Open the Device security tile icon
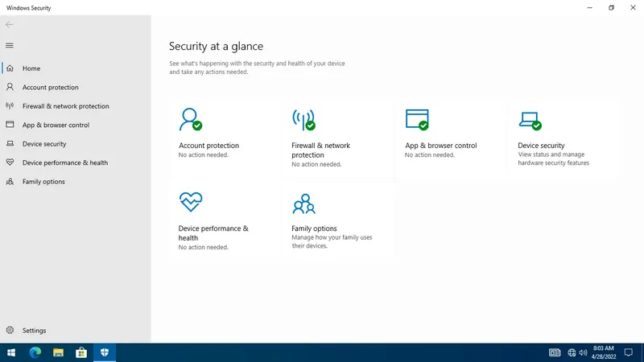The image size is (644, 362). click(530, 121)
